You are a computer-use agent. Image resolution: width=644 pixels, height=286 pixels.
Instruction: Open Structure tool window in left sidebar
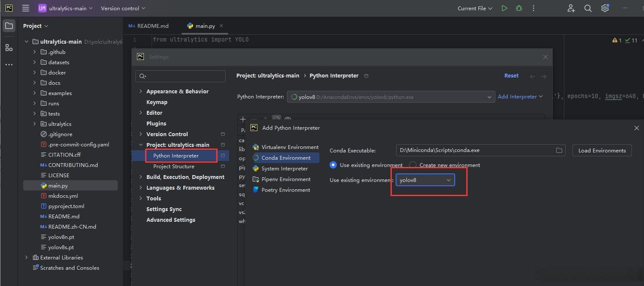[9, 48]
